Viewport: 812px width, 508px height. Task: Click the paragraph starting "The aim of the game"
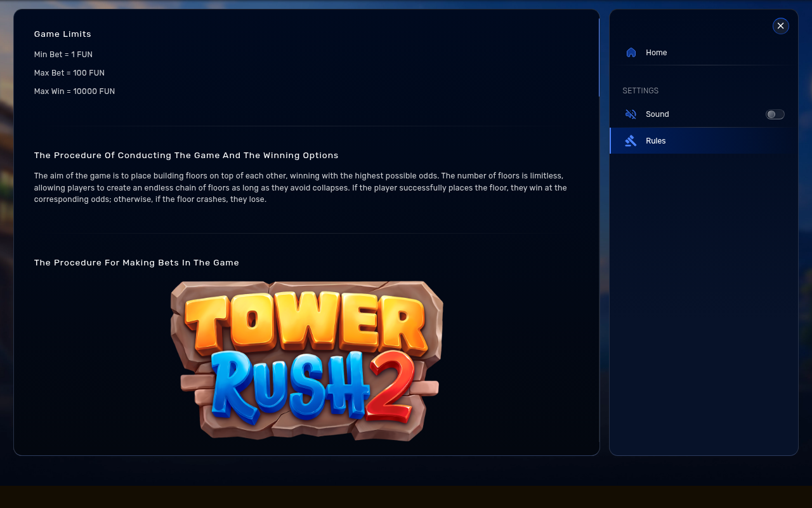click(x=301, y=187)
